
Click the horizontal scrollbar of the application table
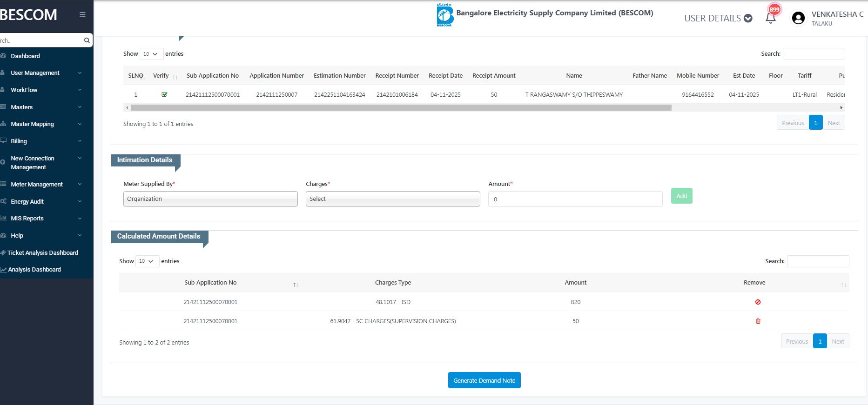click(400, 108)
